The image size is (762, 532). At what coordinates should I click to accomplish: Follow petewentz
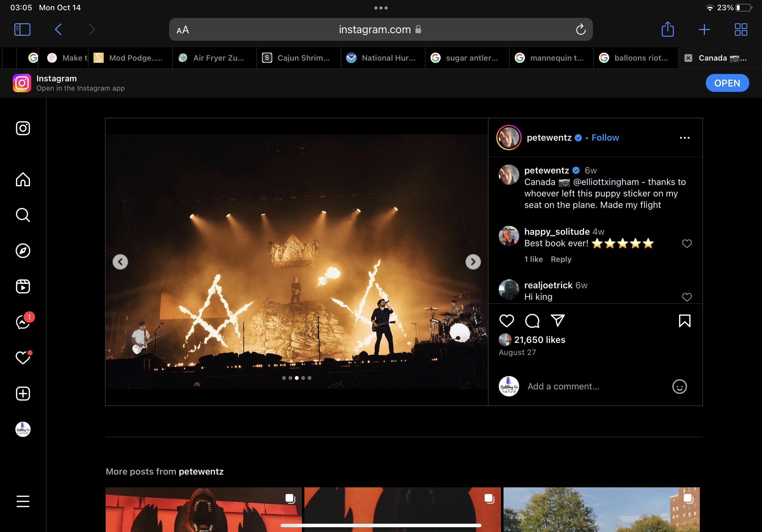[x=605, y=138]
